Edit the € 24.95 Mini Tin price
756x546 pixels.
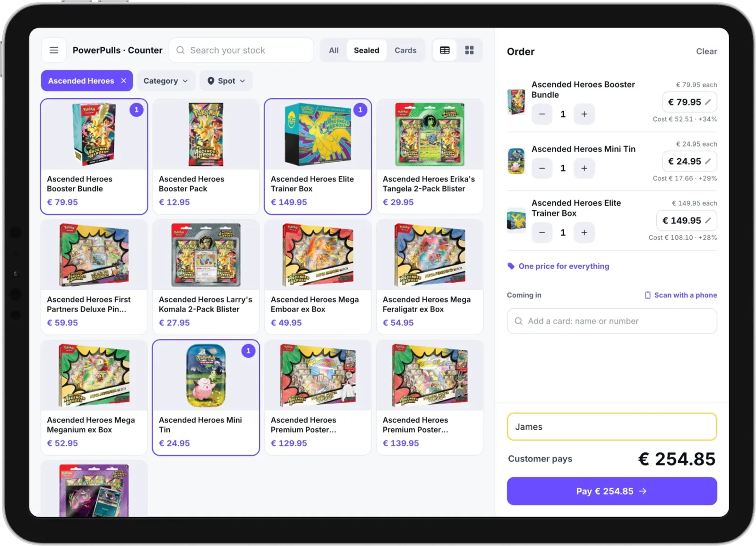click(689, 161)
